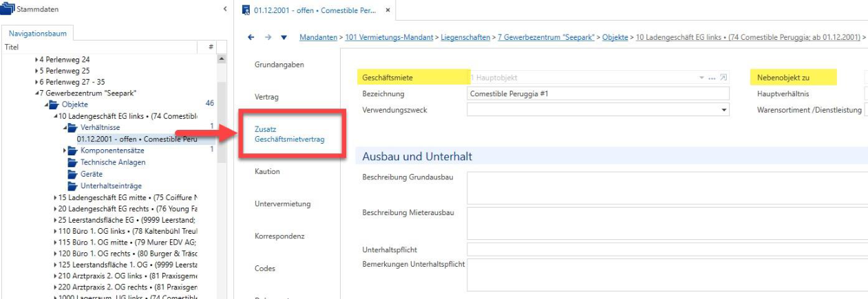The image size is (868, 299).
Task: Click the navigation tree scroll-up arrow
Action: pos(221,59)
